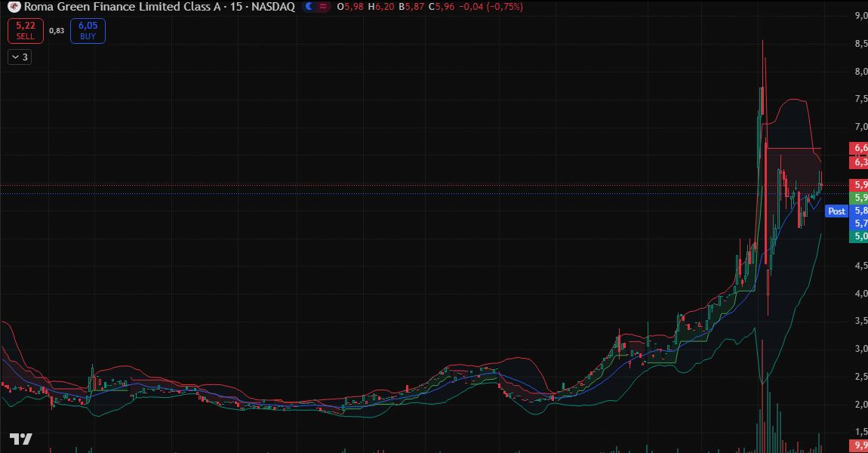
Task: Click the blue Post label near the price axis
Action: click(x=836, y=211)
